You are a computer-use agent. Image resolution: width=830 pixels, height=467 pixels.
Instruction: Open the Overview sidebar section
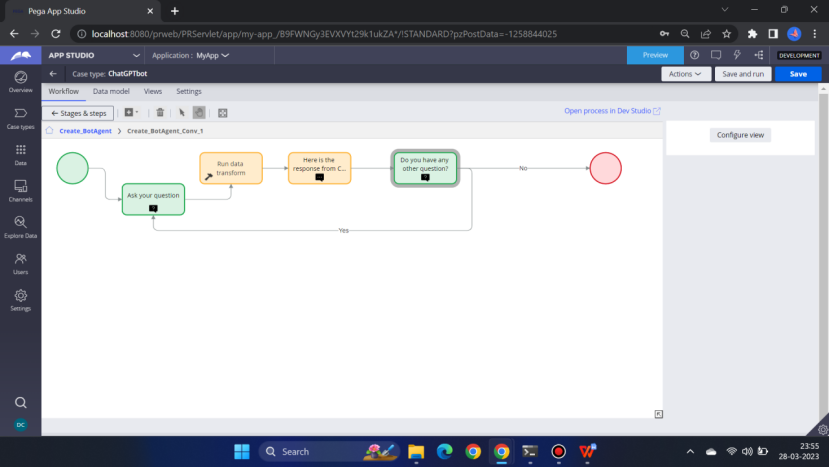click(x=21, y=82)
